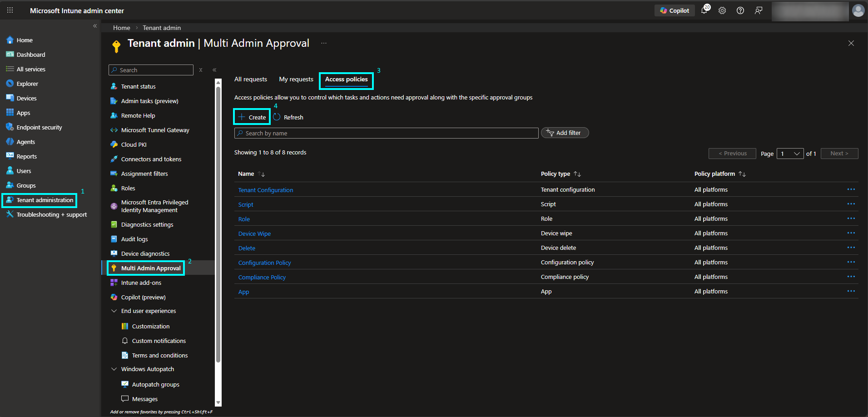Click the Tenant admin breadcrumb link
868x417 pixels.
click(162, 28)
